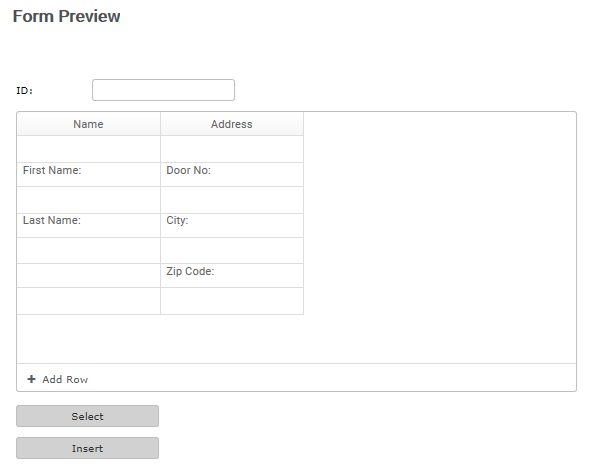This screenshot has height=471, width=604.
Task: Click the Add Row label
Action: 65,380
